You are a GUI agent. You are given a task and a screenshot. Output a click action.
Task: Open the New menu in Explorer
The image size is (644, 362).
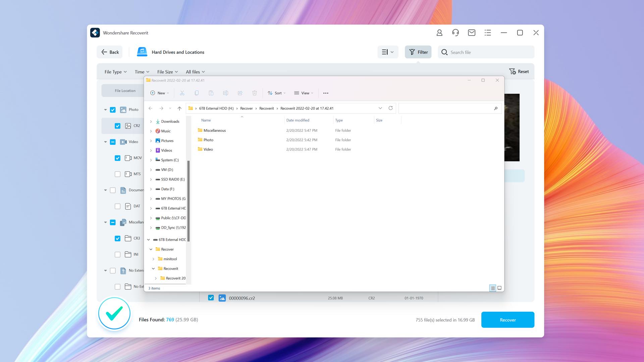coord(160,93)
